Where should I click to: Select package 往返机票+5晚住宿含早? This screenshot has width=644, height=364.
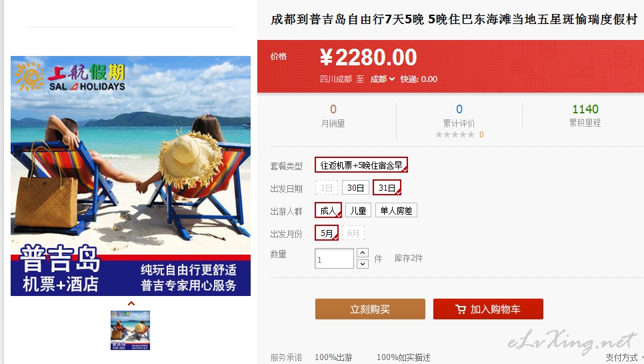pos(361,165)
